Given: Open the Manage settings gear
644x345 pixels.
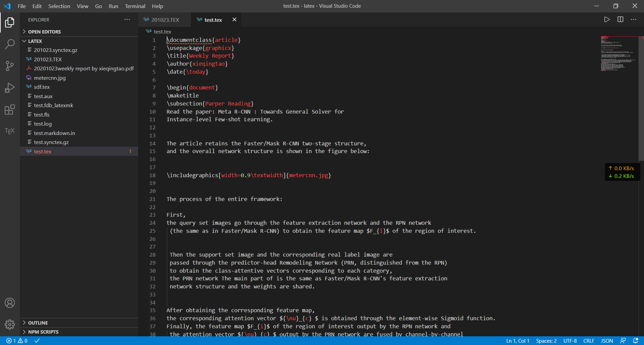Looking at the screenshot, I should click(x=10, y=325).
